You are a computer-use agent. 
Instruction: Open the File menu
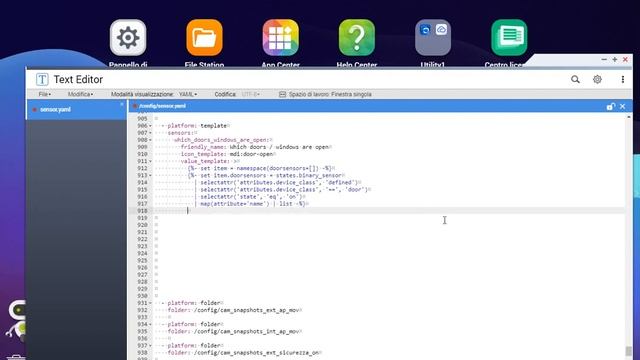(44, 94)
